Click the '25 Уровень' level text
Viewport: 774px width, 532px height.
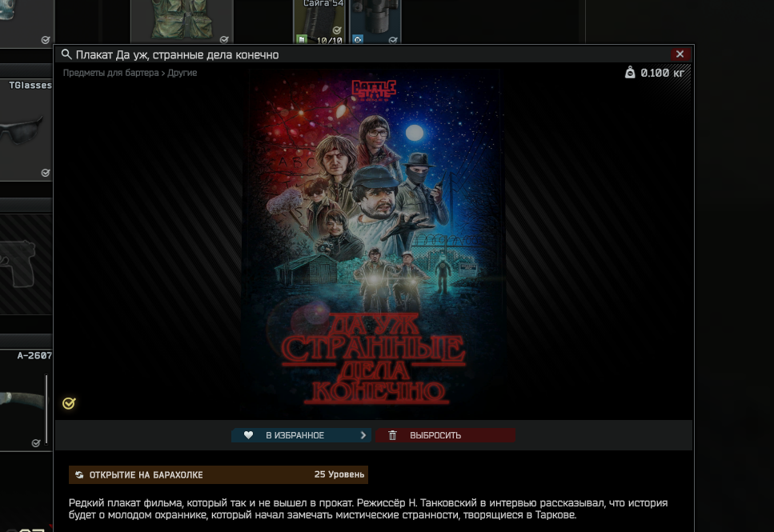coord(339,474)
